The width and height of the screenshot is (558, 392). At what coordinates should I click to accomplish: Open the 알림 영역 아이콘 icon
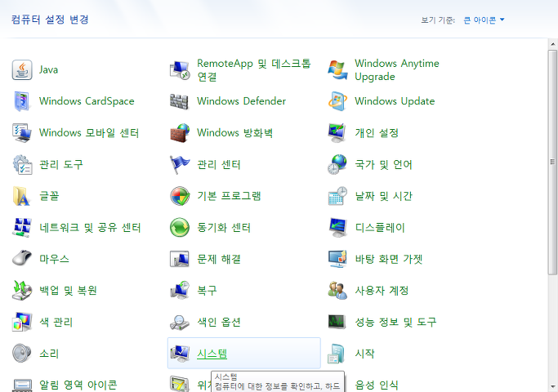pyautogui.click(x=22, y=384)
